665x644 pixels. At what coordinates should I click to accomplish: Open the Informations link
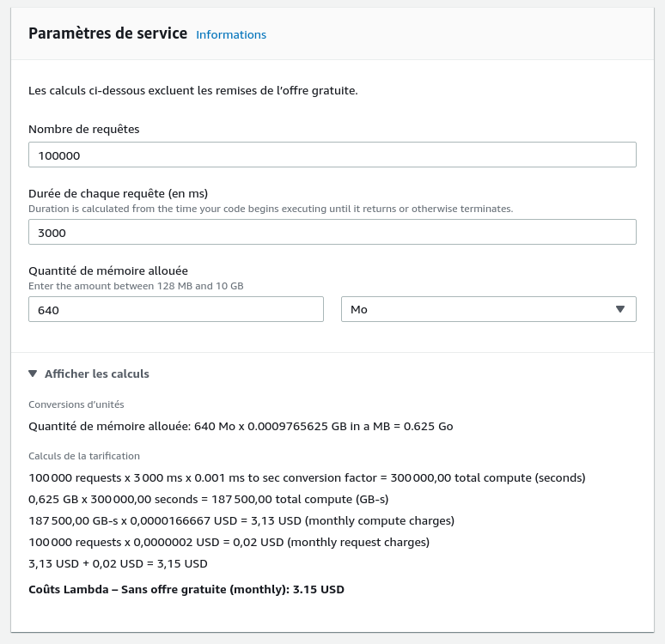pyautogui.click(x=231, y=35)
